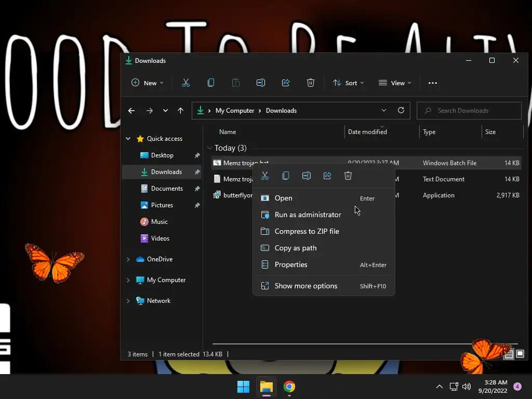Viewport: 532px width, 399px height.
Task: Click the Copy icon in the Explorer toolbar
Action: [x=211, y=83]
